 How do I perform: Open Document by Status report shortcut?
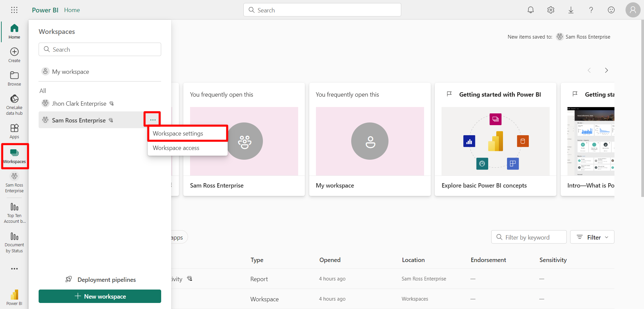click(14, 242)
